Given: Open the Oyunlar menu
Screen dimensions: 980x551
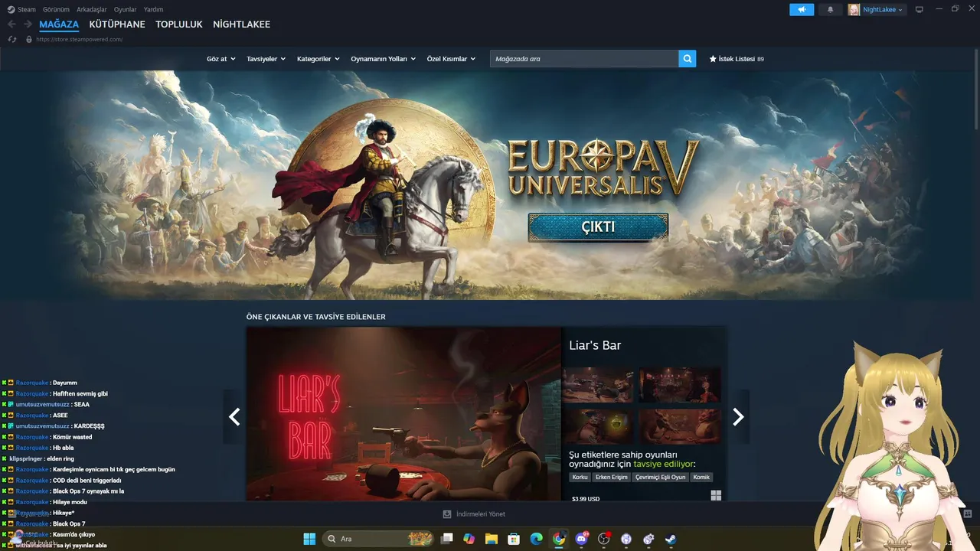Looking at the screenshot, I should 125,9.
